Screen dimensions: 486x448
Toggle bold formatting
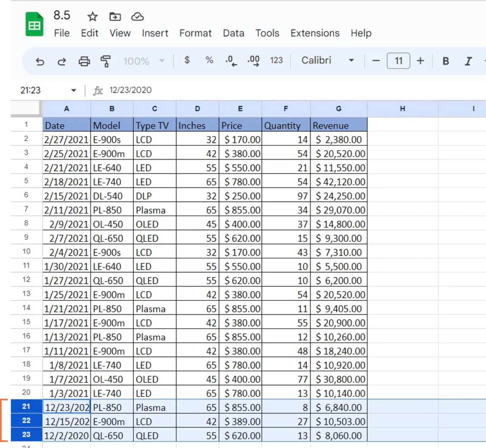[445, 60]
